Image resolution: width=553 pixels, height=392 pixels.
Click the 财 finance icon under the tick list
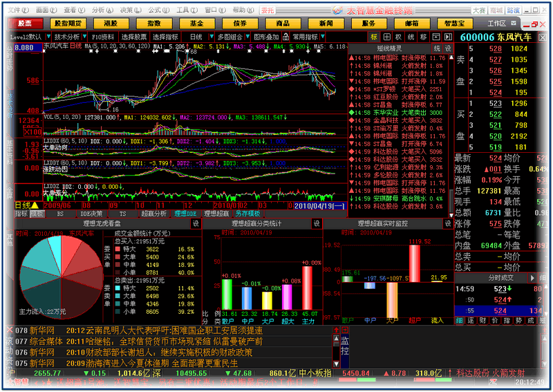(x=482, y=320)
